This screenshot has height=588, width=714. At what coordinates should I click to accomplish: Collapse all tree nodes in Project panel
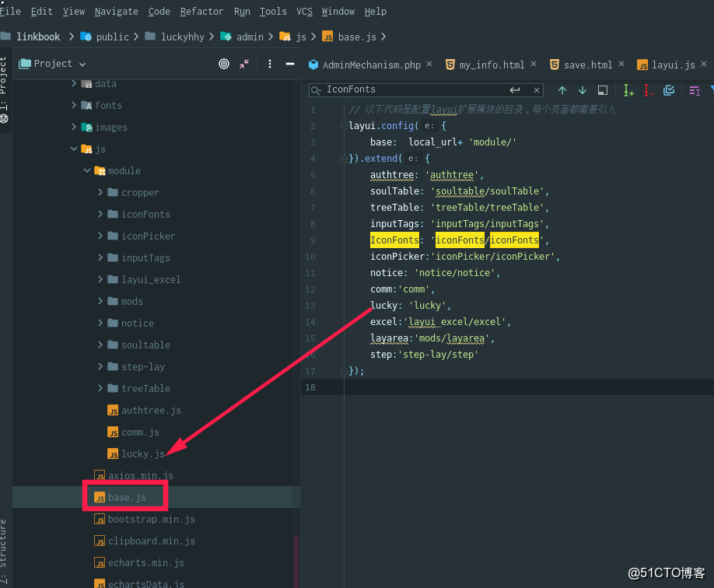coord(244,64)
